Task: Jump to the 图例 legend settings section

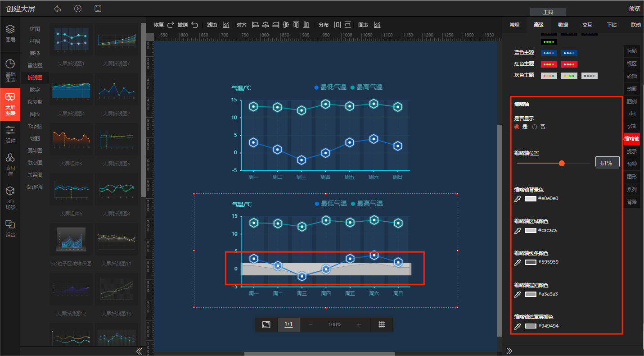Action: coord(632,101)
